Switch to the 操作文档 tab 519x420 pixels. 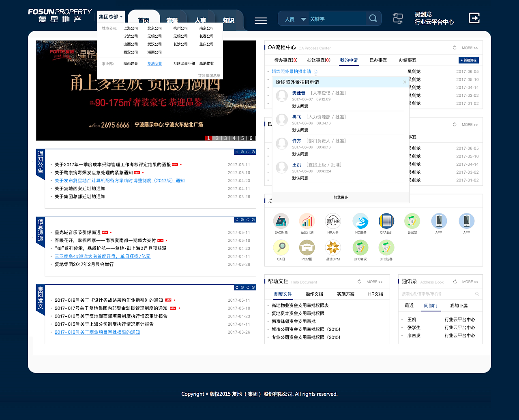(x=314, y=294)
